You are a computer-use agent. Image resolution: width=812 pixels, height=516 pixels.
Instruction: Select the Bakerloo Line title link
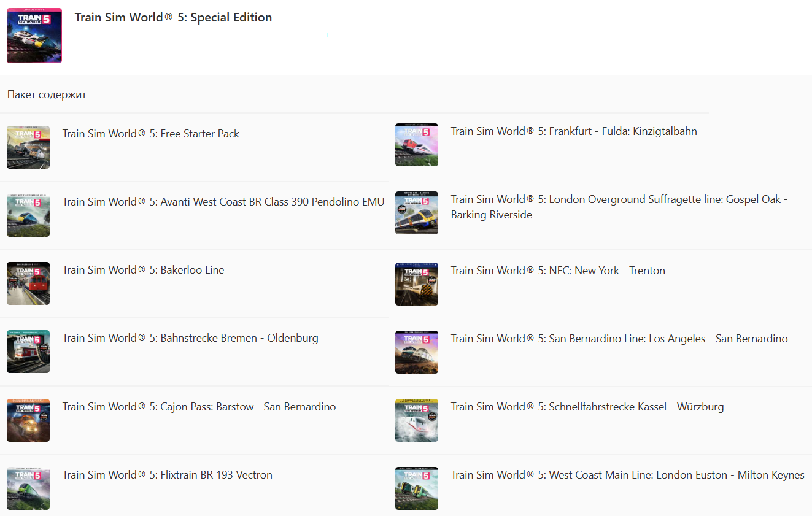(x=143, y=270)
